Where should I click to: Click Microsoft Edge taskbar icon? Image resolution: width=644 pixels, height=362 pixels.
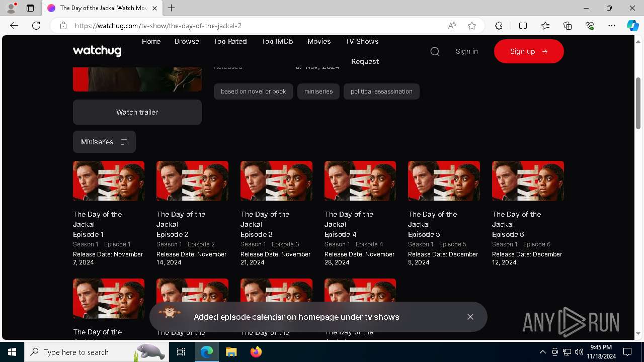(x=207, y=352)
